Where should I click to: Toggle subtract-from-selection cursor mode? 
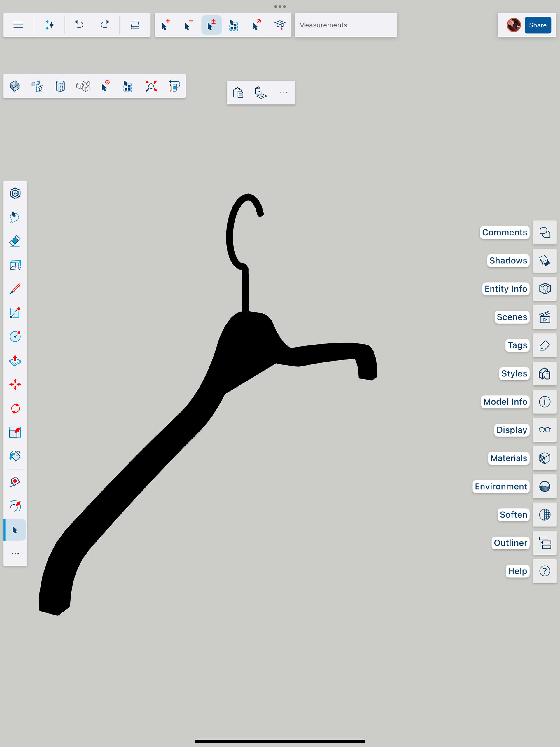coord(188,25)
